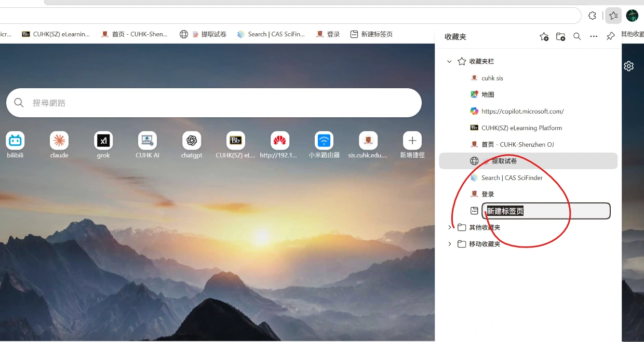The image size is (644, 342).
Task: Open the browser profile avatar
Action: pos(632,16)
